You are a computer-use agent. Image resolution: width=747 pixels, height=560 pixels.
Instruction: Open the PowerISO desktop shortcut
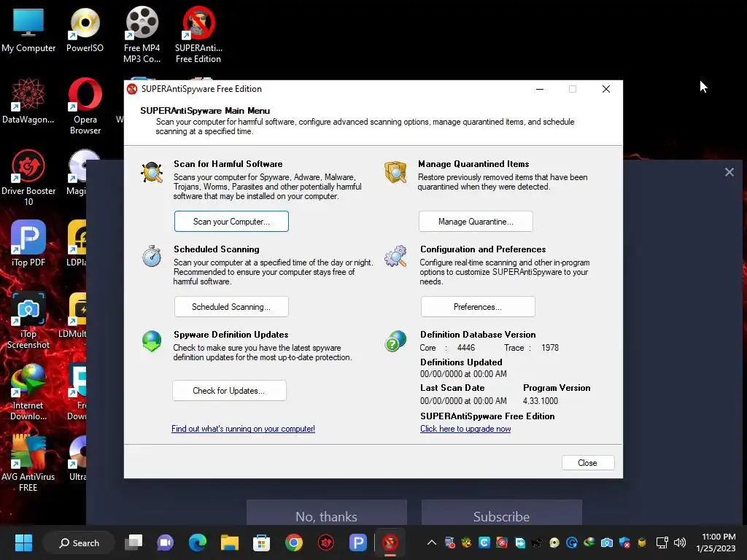pyautogui.click(x=85, y=29)
